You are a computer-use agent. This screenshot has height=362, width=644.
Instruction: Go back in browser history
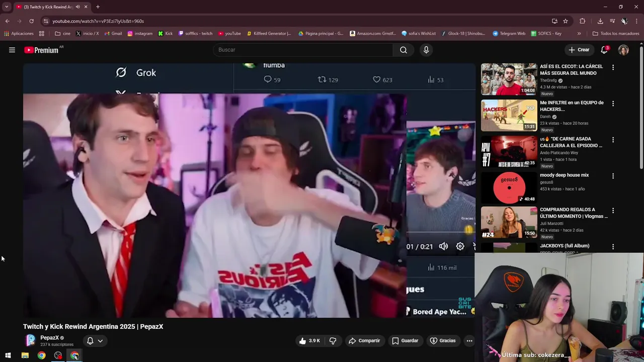pos(7,21)
